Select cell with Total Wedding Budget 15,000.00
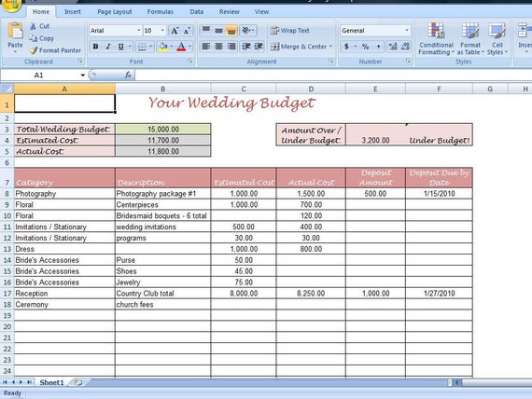The width and height of the screenshot is (532, 399). coord(163,130)
